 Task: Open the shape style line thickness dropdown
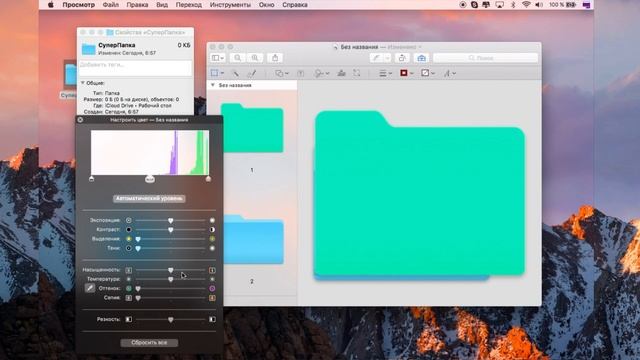point(385,73)
